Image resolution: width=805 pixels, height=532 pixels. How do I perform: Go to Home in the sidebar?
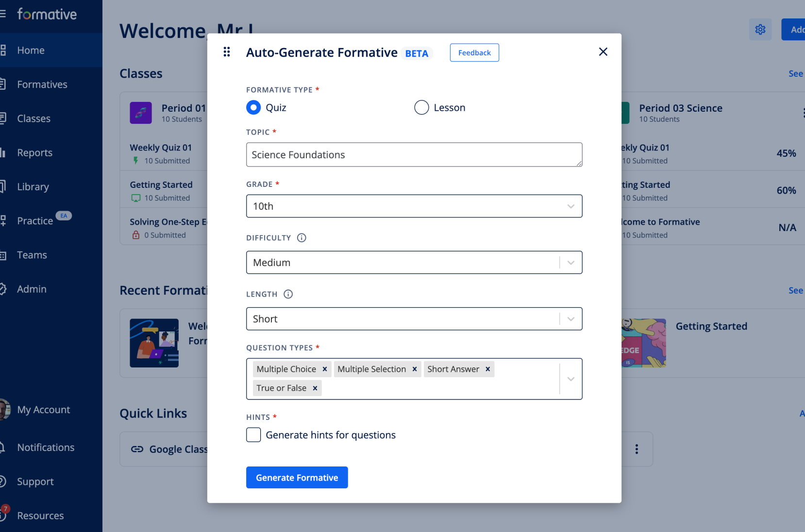pos(51,50)
